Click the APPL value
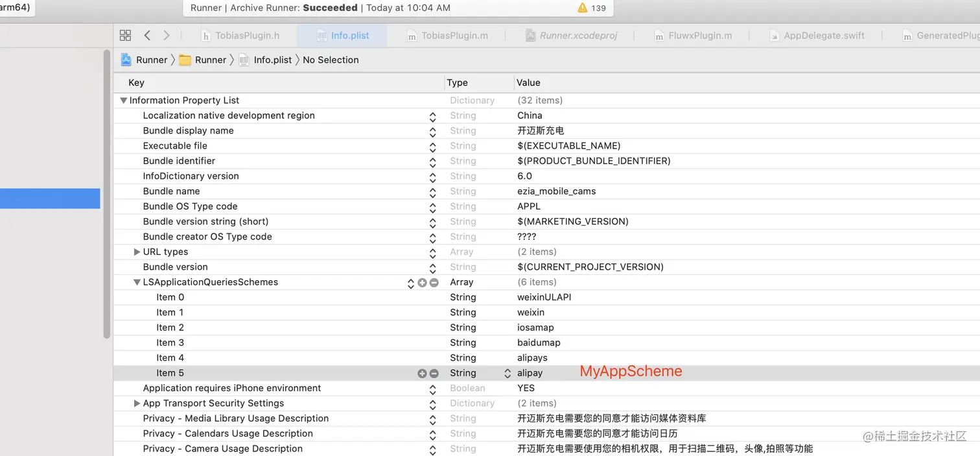 (x=529, y=206)
